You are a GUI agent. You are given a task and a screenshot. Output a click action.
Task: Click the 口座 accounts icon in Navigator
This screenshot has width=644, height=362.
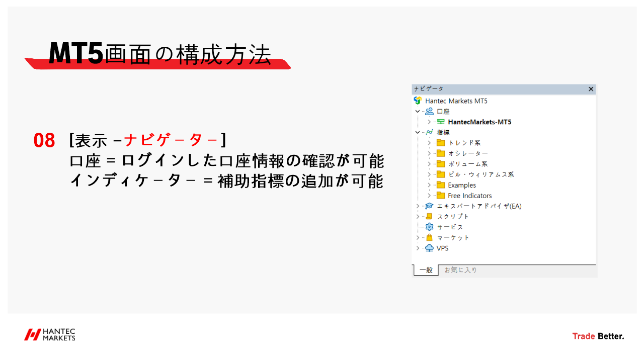[429, 111]
